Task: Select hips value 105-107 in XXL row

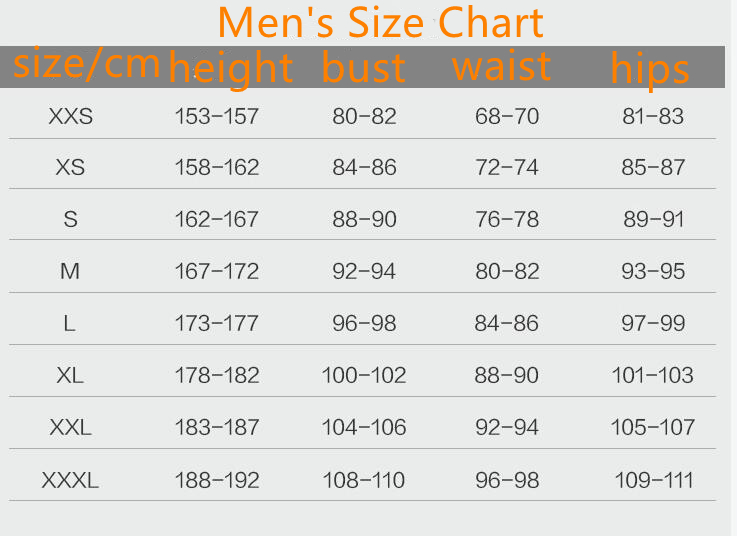Action: pos(653,427)
